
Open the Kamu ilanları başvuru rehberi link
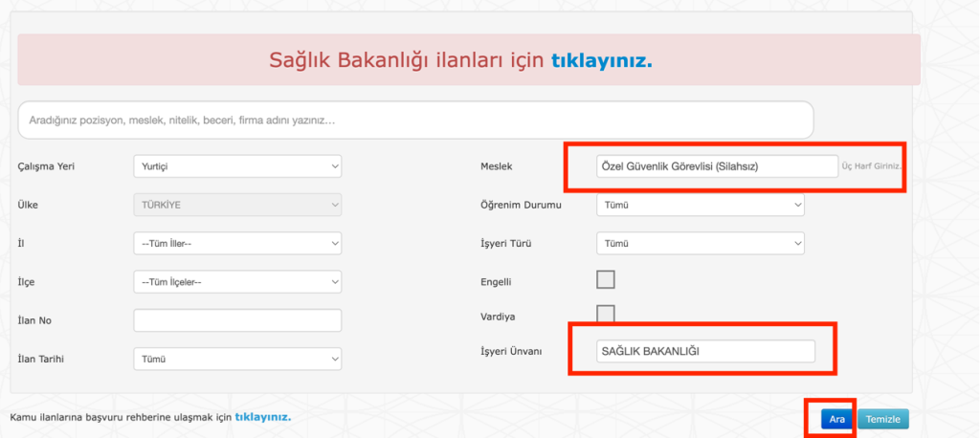tap(262, 417)
